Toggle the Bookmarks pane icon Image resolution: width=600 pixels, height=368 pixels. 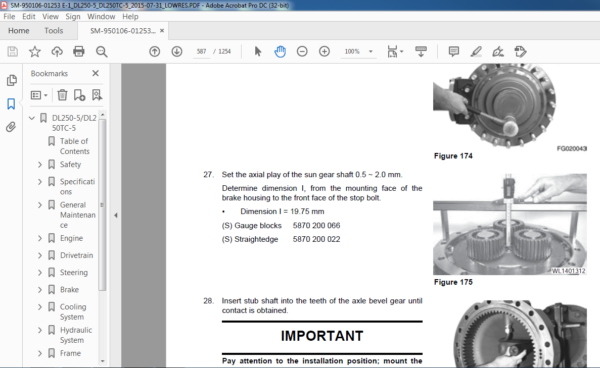(x=11, y=104)
